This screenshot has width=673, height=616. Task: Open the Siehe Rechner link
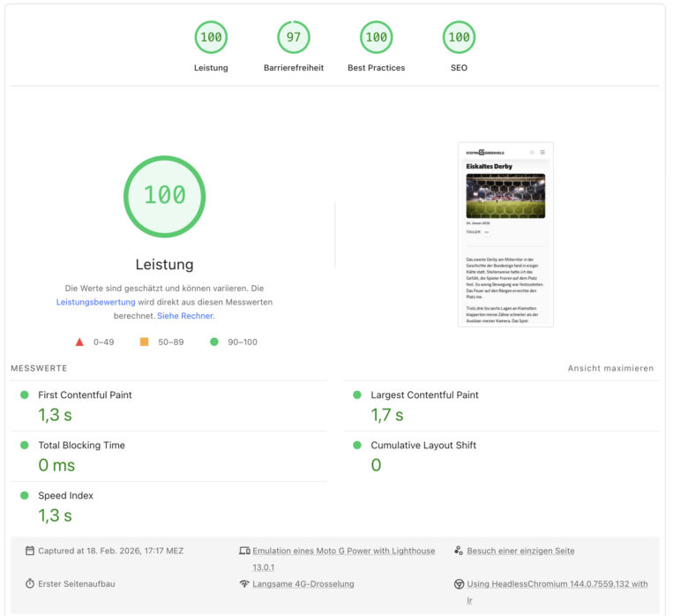tap(186, 316)
